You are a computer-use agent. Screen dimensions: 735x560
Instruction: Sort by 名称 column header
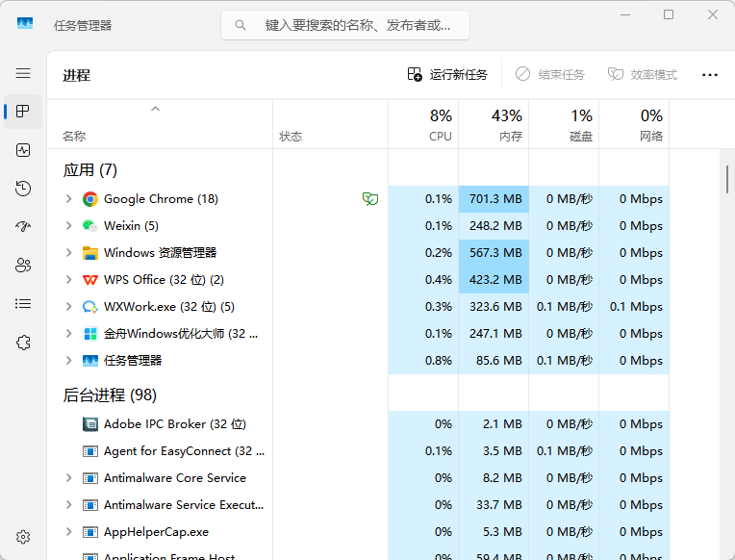click(160, 124)
